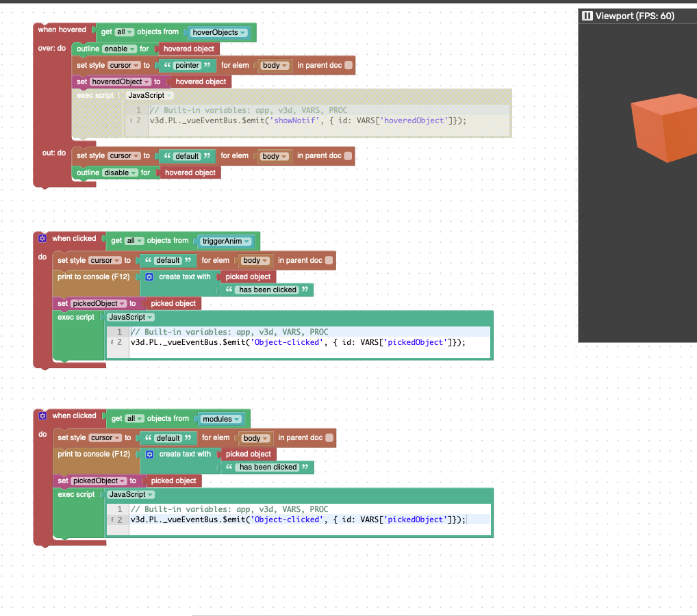Select the disabled exec script block label
The width and height of the screenshot is (697, 616).
(x=95, y=96)
